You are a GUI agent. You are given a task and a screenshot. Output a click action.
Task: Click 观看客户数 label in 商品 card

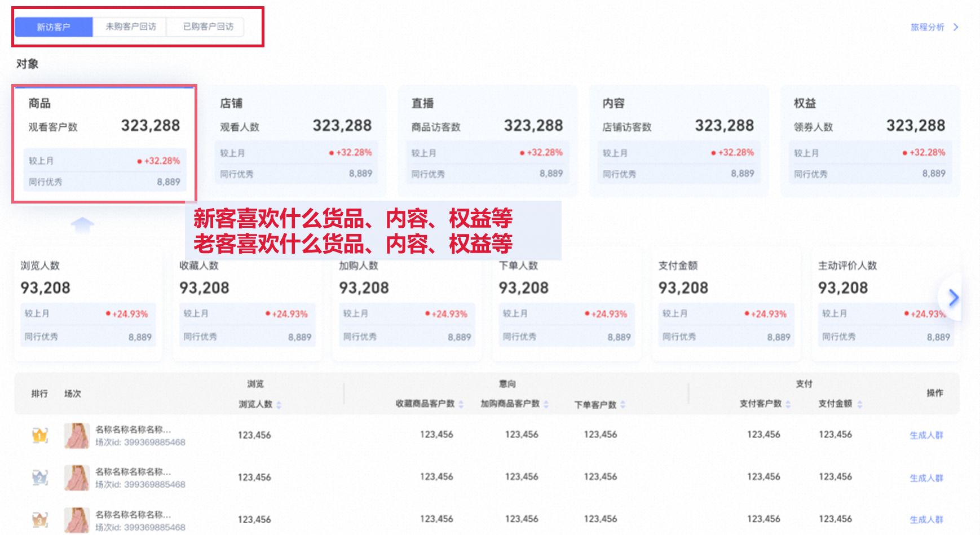(53, 127)
